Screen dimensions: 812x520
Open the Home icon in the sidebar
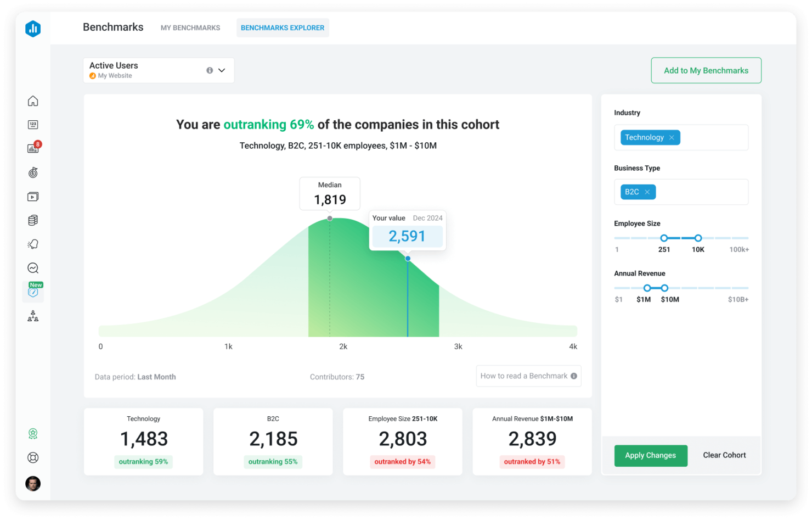(33, 101)
